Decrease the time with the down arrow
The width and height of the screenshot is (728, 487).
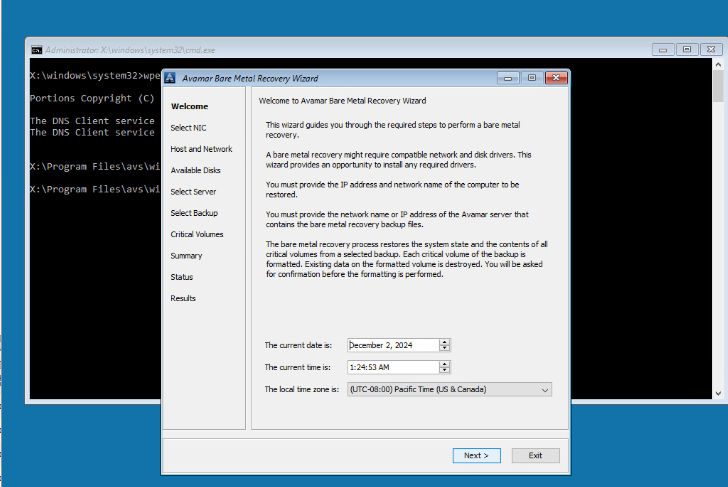tap(445, 370)
